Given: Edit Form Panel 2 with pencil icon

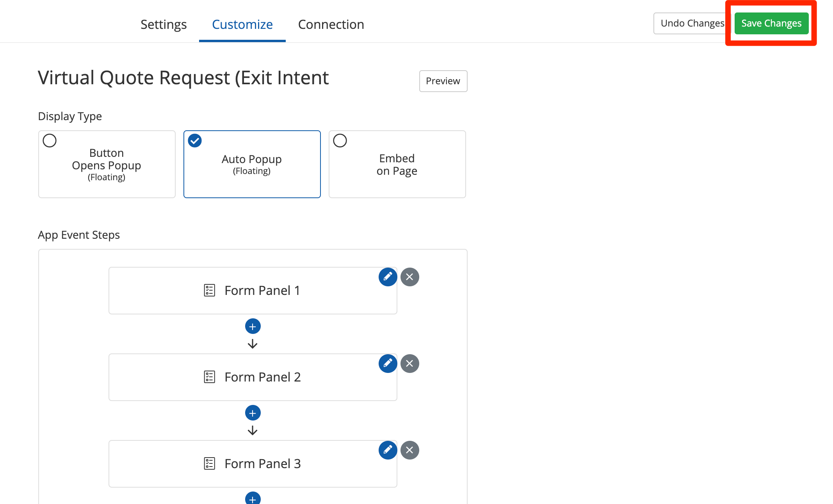Looking at the screenshot, I should pyautogui.click(x=388, y=364).
